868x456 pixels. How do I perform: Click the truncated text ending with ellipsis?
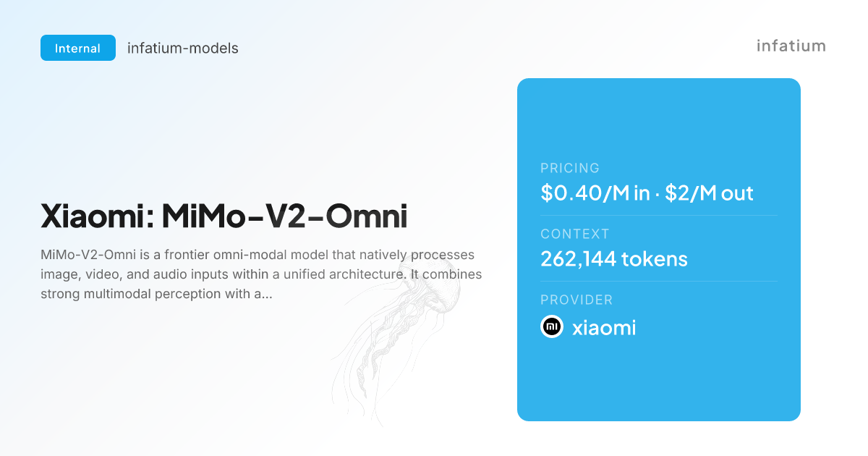(156, 295)
